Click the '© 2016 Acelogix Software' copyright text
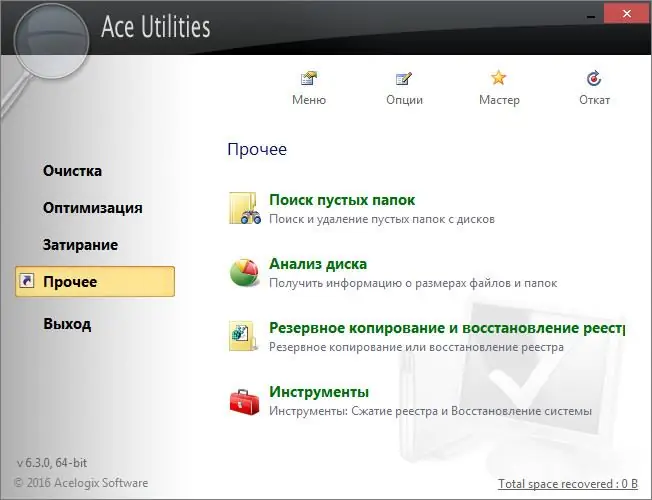The image size is (652, 500). [x=81, y=483]
